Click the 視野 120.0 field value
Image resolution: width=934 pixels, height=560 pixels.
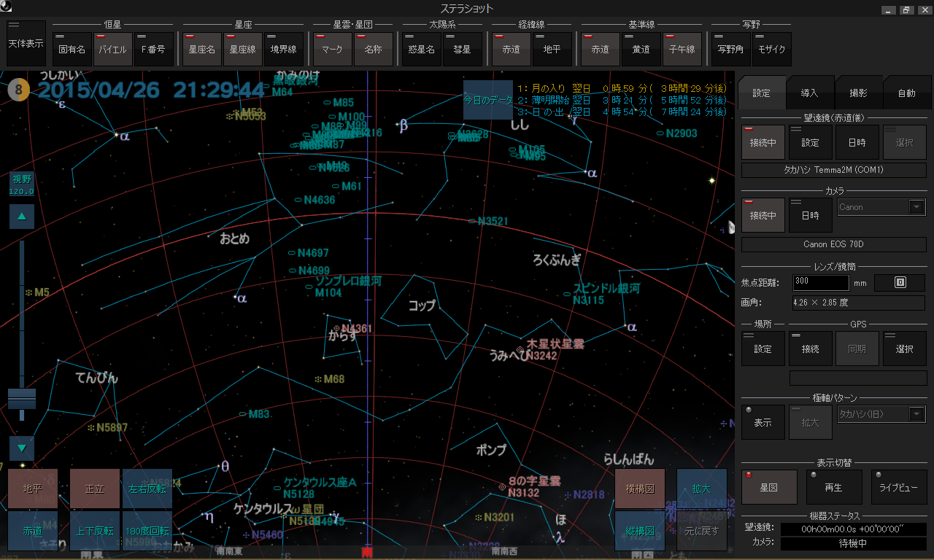21,184
